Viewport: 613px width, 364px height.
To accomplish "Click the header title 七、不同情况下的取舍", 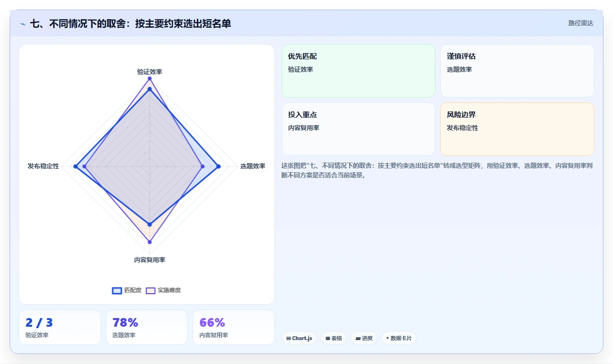I will pyautogui.click(x=131, y=23).
